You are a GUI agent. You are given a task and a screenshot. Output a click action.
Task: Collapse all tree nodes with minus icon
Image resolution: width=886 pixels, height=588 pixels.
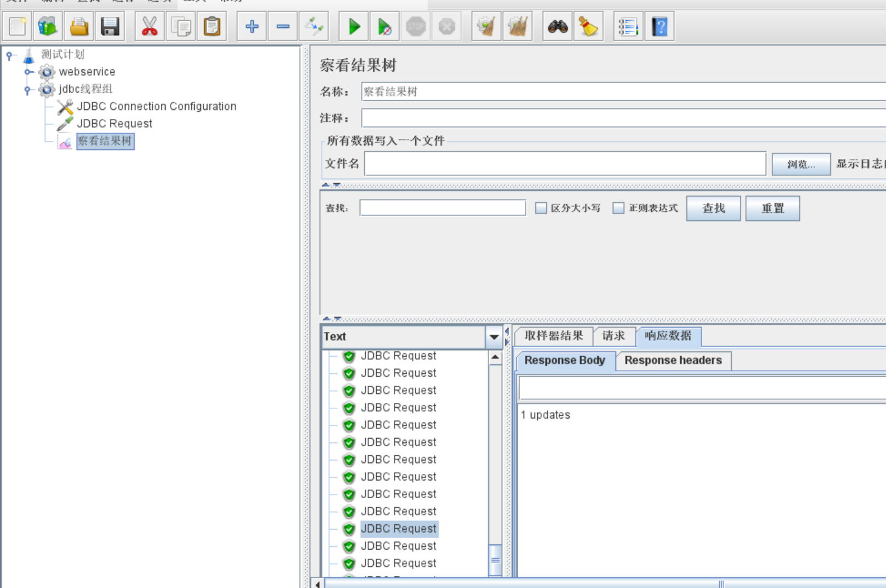283,27
